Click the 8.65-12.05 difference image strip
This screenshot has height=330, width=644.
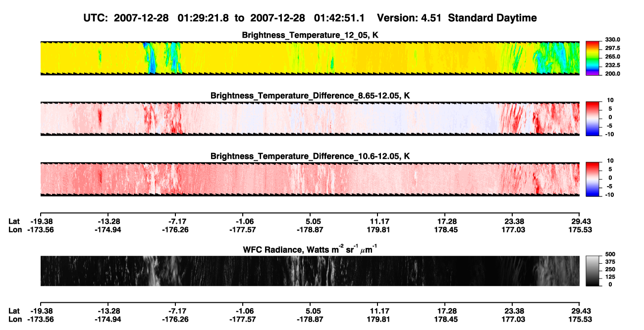coord(310,118)
